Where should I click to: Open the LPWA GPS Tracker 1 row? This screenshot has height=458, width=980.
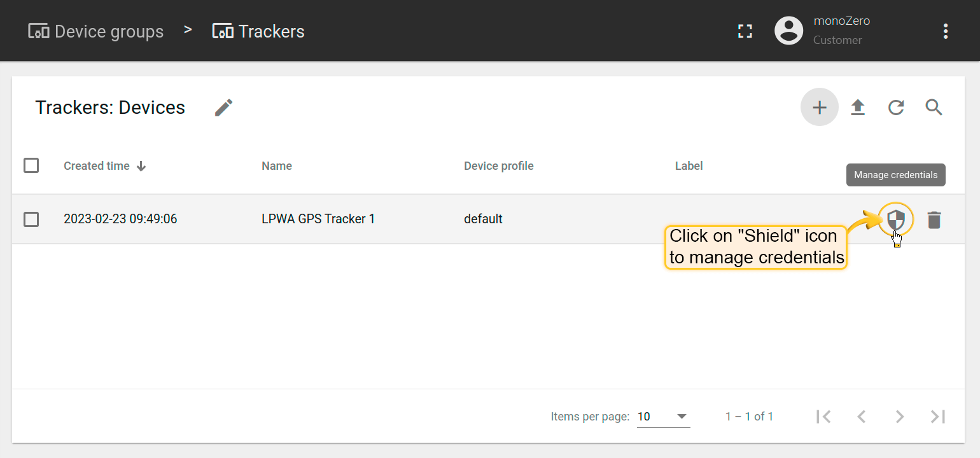coord(318,219)
